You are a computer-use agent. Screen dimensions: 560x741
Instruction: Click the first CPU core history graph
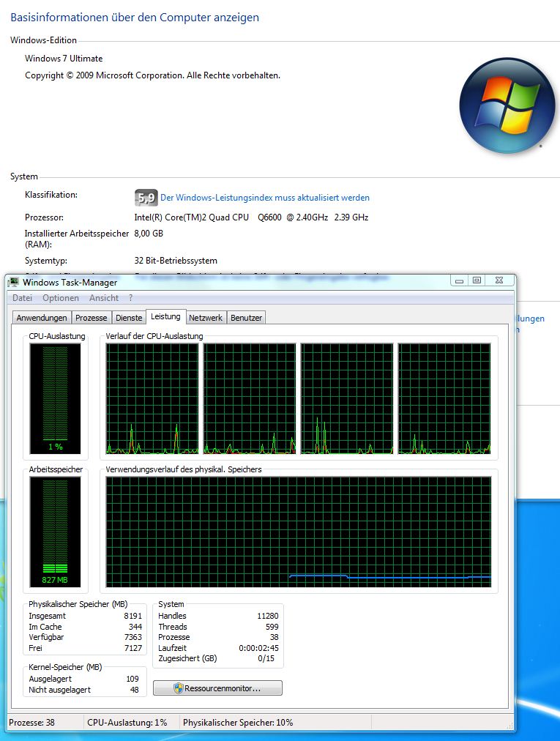pos(152,398)
